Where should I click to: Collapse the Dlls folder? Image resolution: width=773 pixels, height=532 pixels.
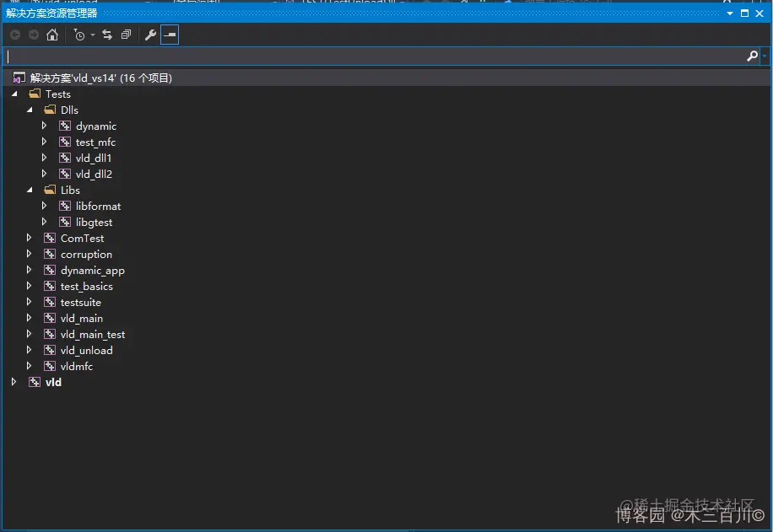[30, 110]
